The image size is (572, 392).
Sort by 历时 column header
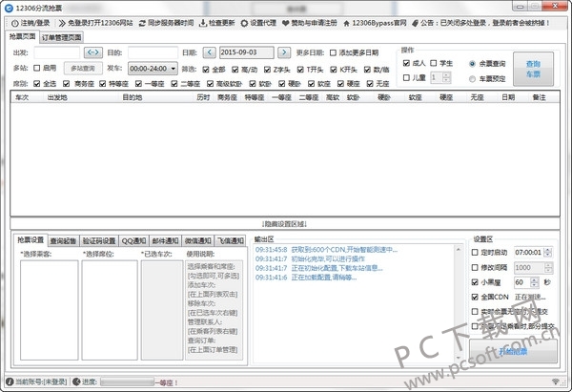point(203,97)
